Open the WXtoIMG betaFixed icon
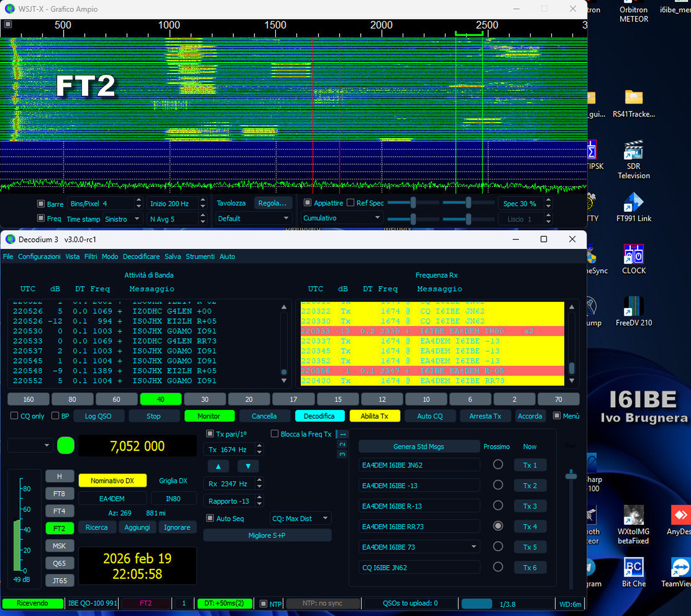 click(x=633, y=516)
